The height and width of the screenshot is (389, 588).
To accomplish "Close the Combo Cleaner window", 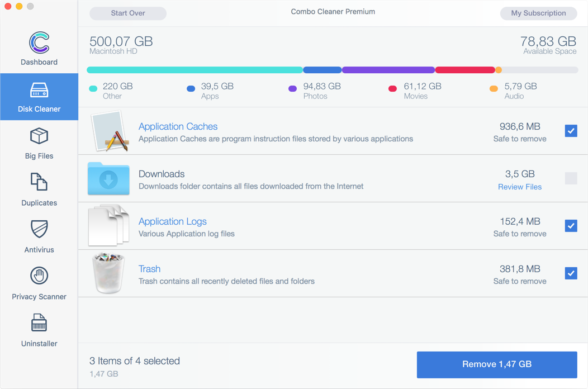I will [8, 6].
